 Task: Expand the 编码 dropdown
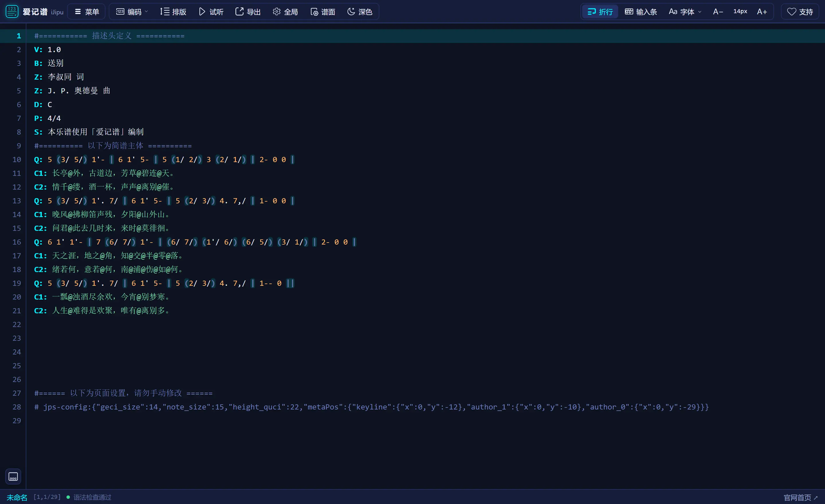point(132,12)
